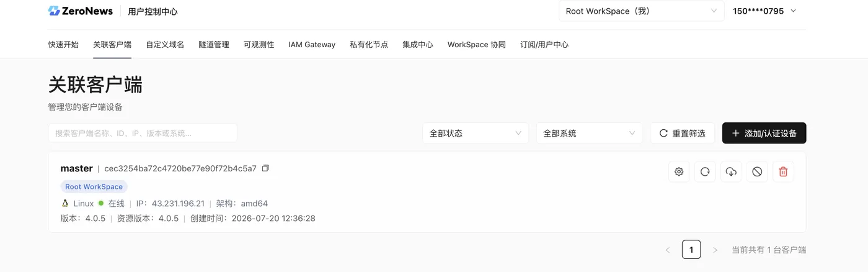Open the 集成中心 tab

point(418,45)
